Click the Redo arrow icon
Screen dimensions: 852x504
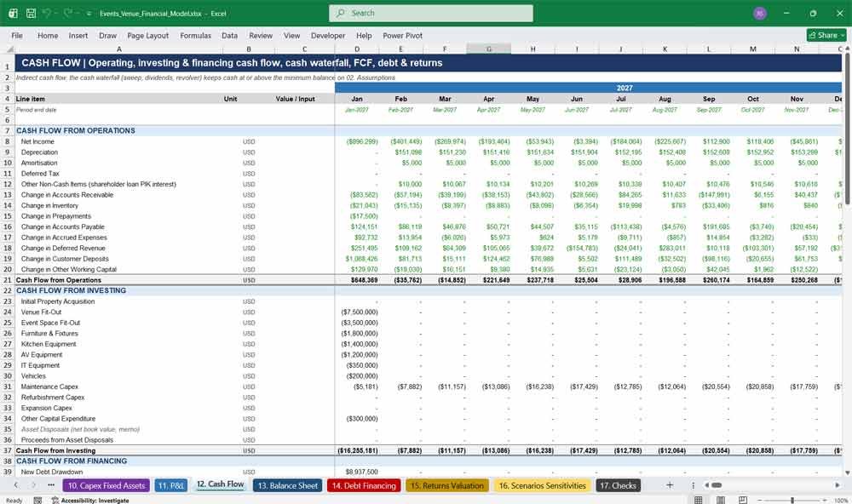[x=68, y=13]
